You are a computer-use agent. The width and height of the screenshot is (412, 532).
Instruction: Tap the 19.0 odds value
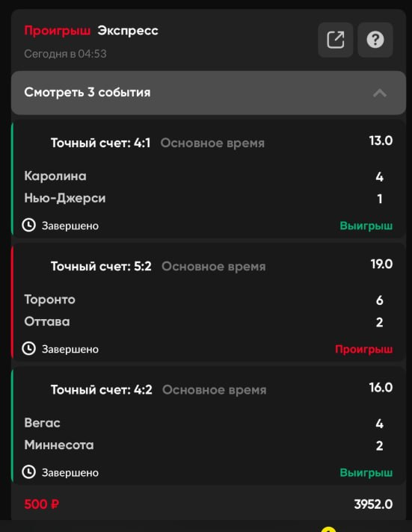click(x=381, y=265)
